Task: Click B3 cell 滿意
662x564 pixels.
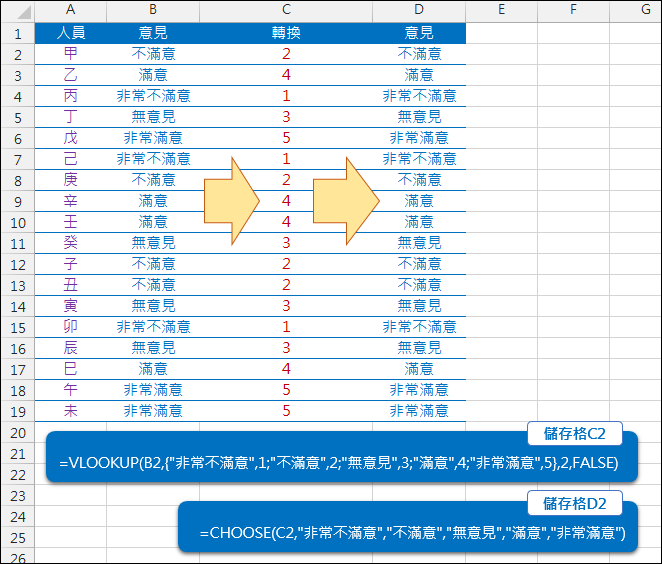Action: 153,75
